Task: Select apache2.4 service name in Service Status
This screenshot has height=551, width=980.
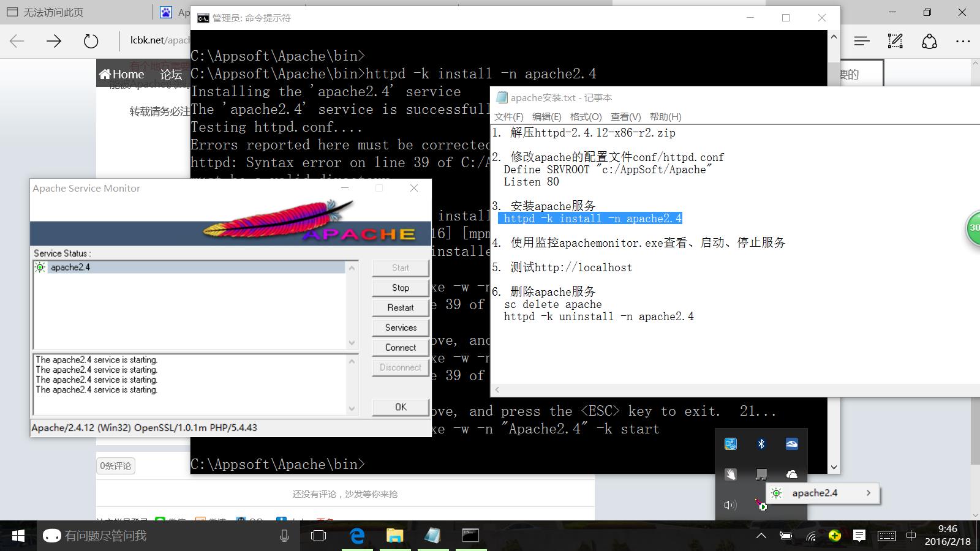Action: pyautogui.click(x=70, y=267)
